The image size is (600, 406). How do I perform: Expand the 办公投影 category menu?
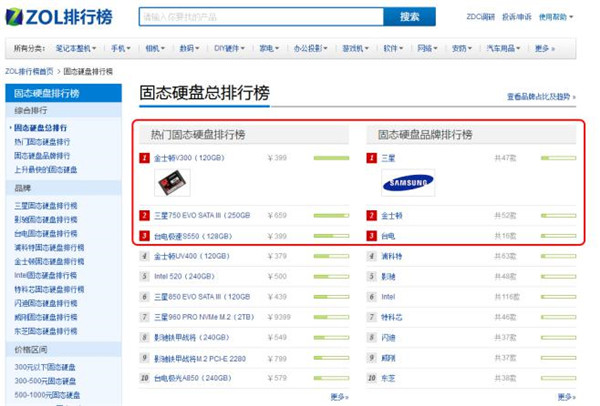click(x=310, y=48)
